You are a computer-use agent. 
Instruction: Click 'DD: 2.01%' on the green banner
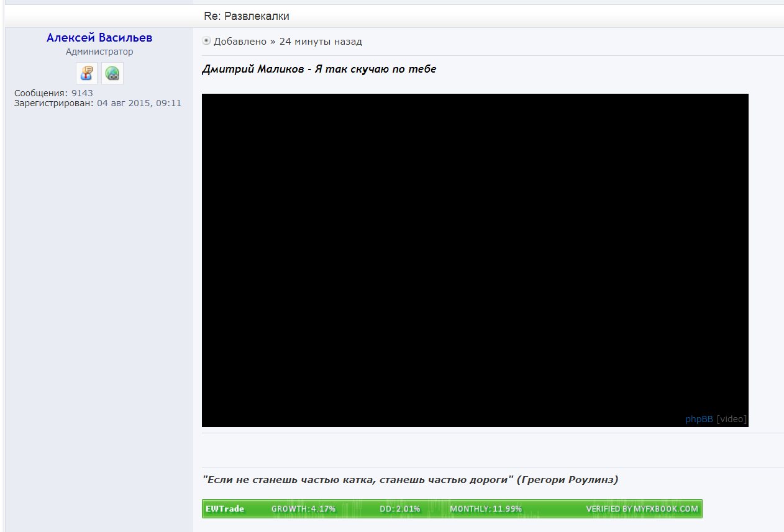click(399, 509)
